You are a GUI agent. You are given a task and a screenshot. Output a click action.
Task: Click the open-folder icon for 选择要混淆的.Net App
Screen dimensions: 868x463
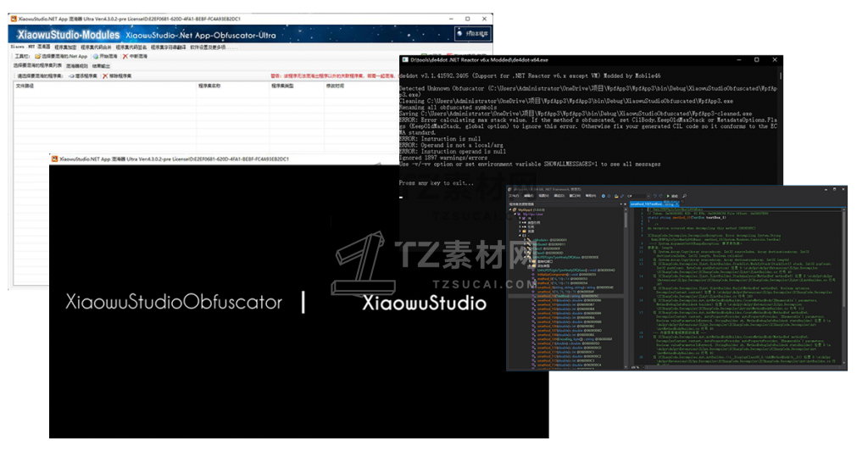tap(37, 57)
